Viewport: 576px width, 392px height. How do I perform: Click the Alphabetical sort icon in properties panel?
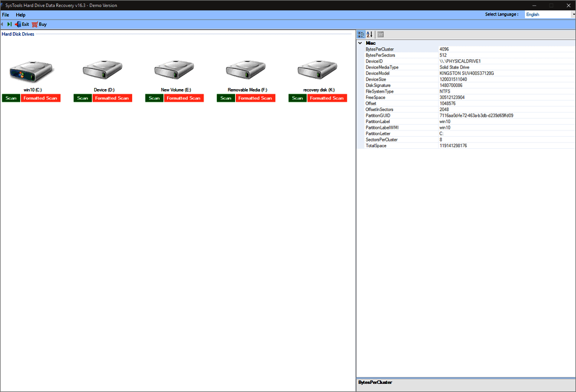(x=370, y=34)
